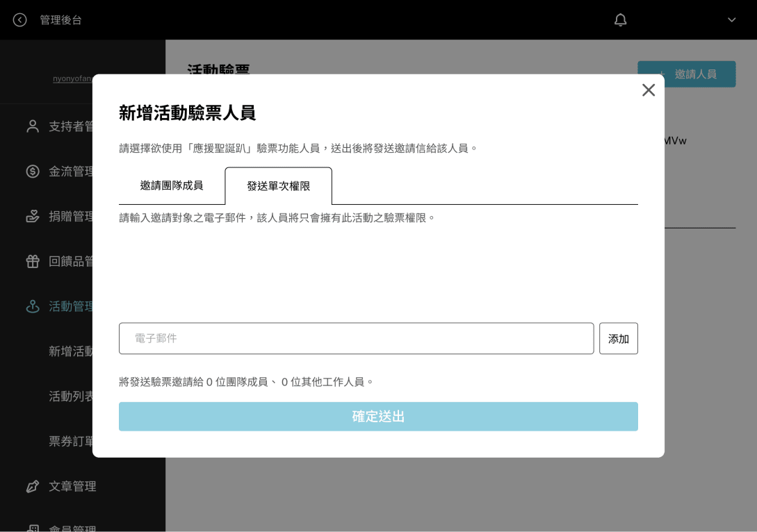Click the 確定送出 button
Viewport: 757px width, 532px height.
(x=378, y=416)
